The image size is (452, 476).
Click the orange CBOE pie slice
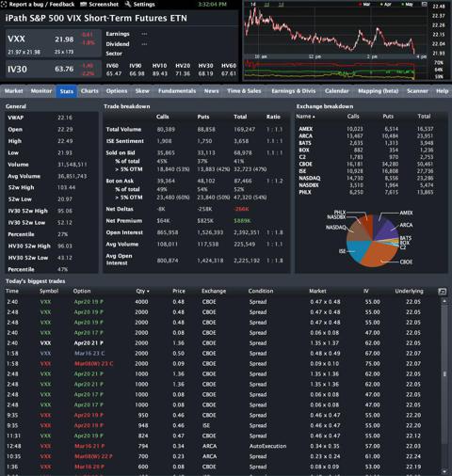(x=379, y=256)
